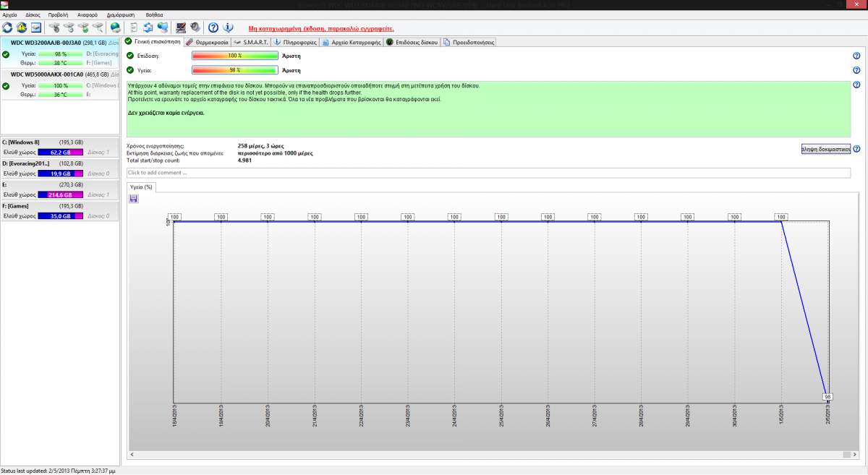This screenshot has height=475, width=868.
Task: Select the WDC WD3200AAJB-00J3A0 disk entry
Action: click(x=59, y=53)
